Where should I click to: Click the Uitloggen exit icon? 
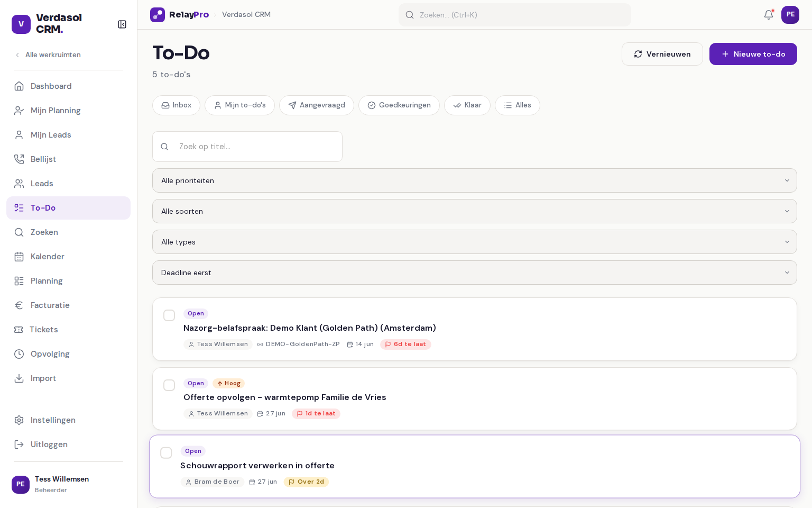click(x=19, y=444)
